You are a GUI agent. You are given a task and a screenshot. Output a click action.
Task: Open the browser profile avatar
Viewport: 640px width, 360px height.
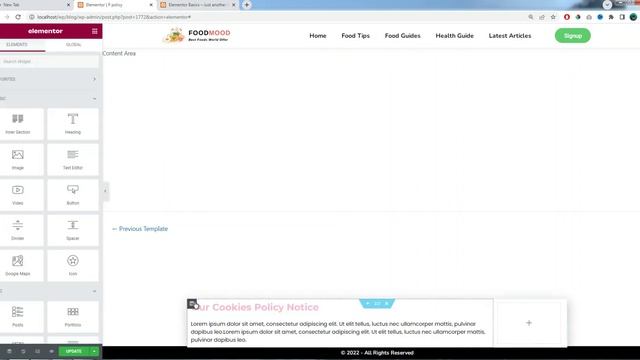click(x=633, y=17)
